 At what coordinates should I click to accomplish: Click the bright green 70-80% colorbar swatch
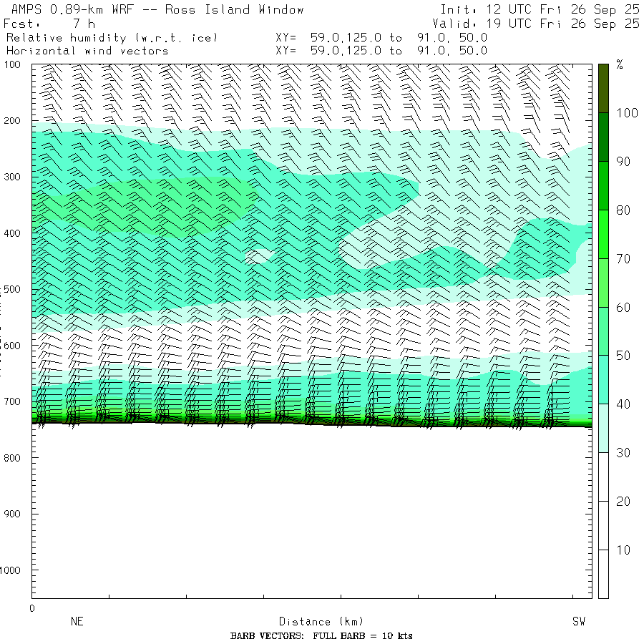(603, 234)
